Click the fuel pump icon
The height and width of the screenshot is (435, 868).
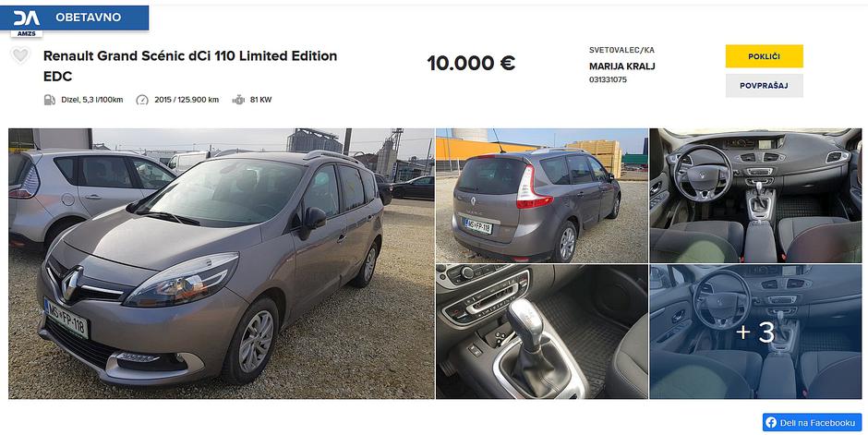(x=50, y=100)
